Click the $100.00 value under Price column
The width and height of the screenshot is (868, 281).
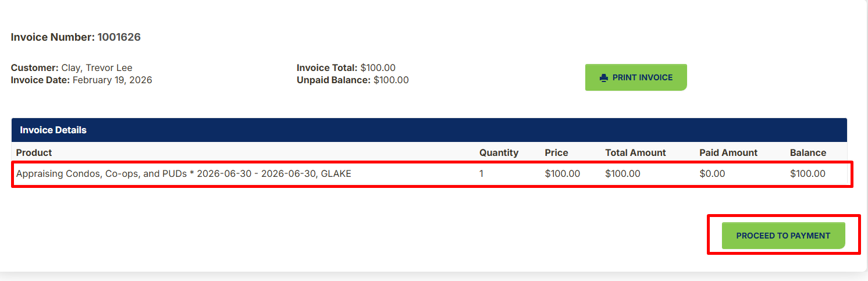(563, 173)
